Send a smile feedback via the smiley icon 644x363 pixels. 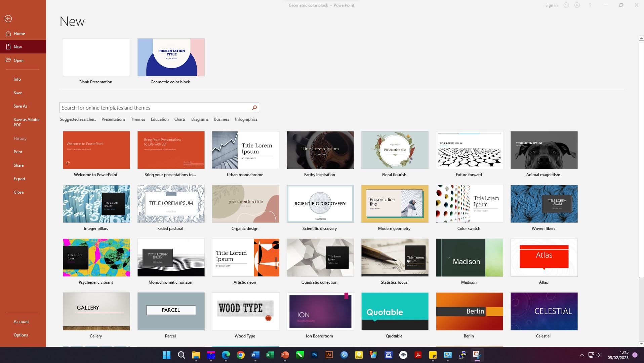tap(566, 5)
